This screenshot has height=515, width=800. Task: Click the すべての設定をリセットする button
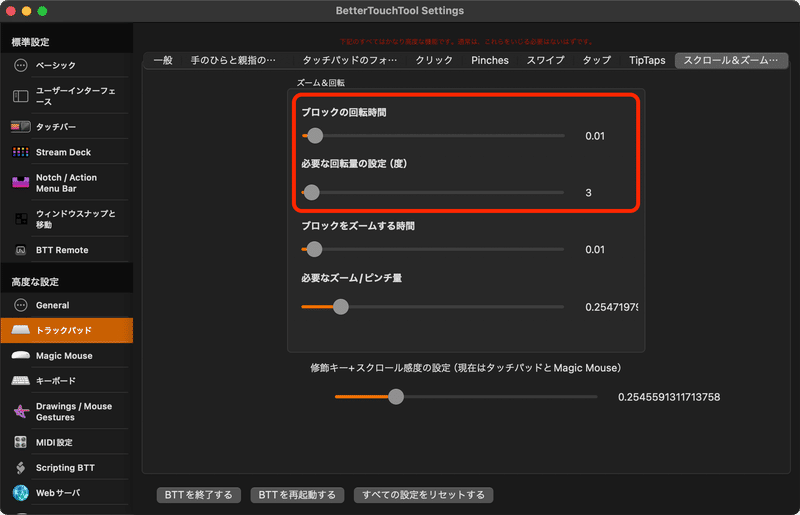(x=423, y=495)
